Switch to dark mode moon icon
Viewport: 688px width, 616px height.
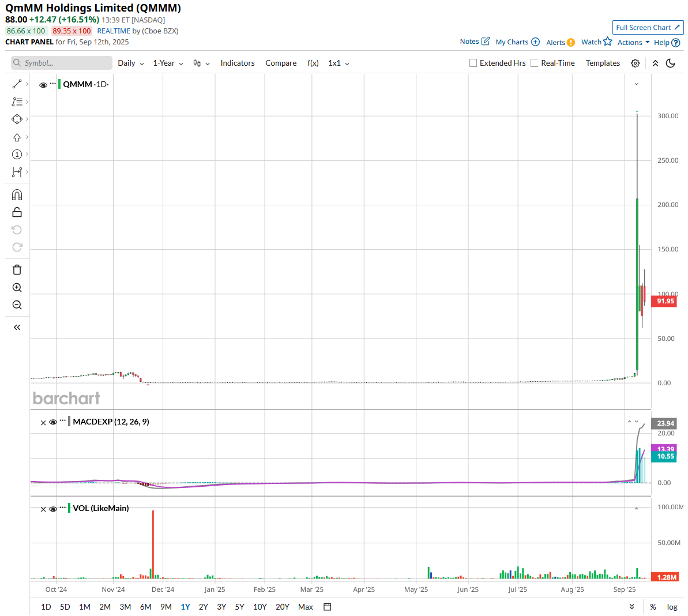(671, 63)
